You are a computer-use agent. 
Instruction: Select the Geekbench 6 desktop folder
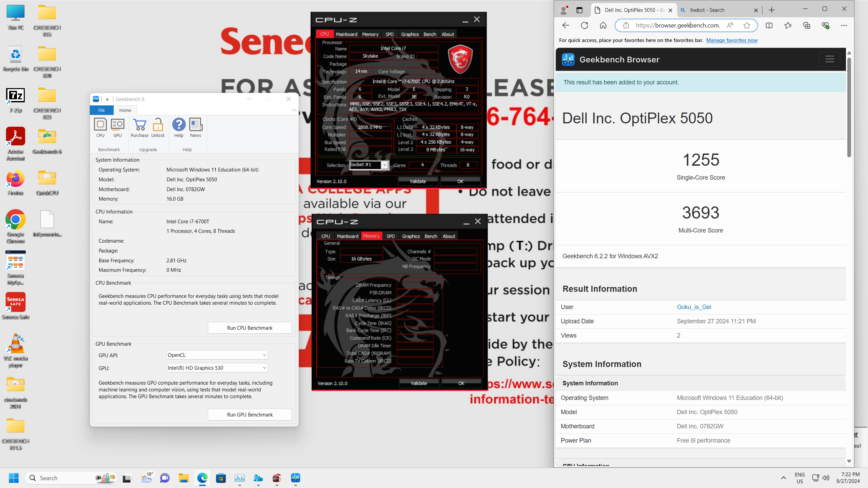click(x=47, y=142)
